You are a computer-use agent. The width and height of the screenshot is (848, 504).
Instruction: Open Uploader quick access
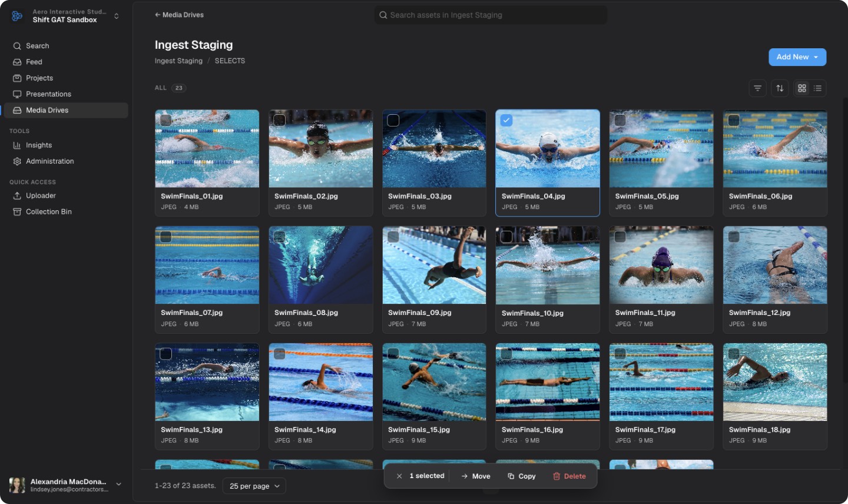pyautogui.click(x=66, y=195)
